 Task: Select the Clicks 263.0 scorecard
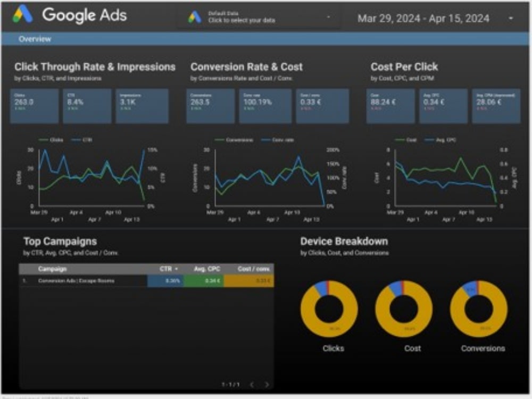click(x=34, y=106)
